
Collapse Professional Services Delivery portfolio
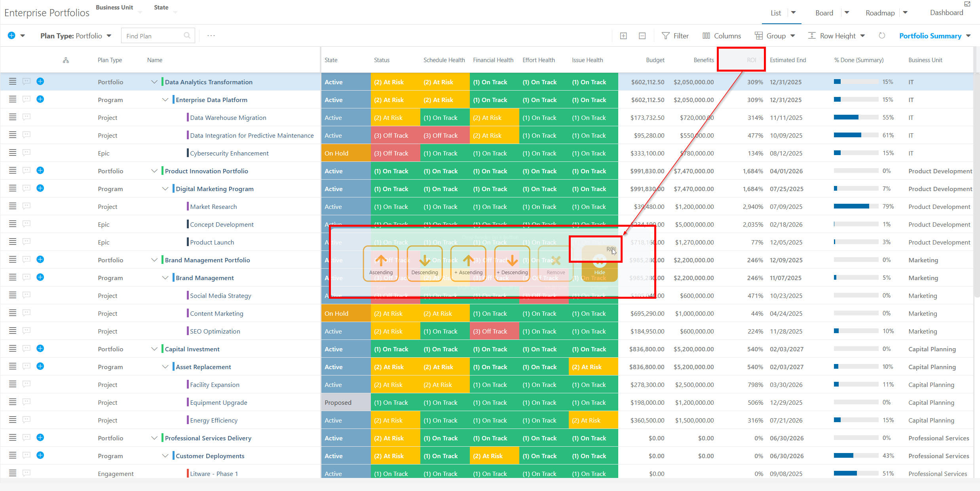(154, 438)
